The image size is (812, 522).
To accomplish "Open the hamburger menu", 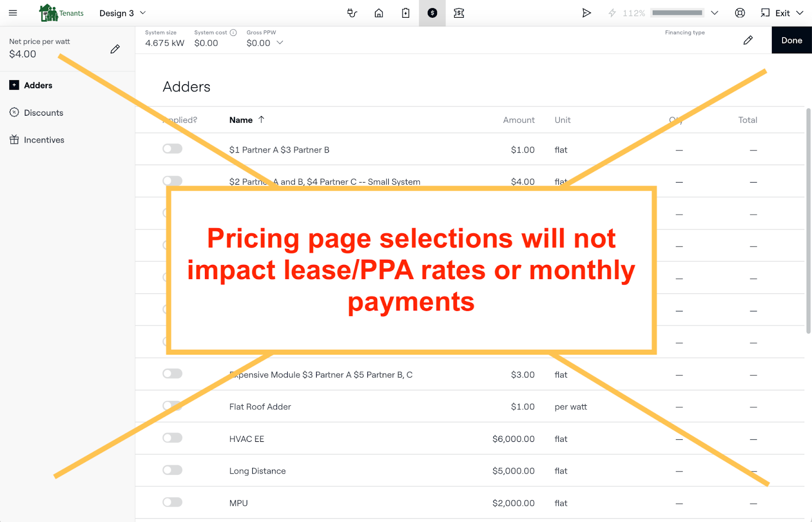I will point(13,13).
